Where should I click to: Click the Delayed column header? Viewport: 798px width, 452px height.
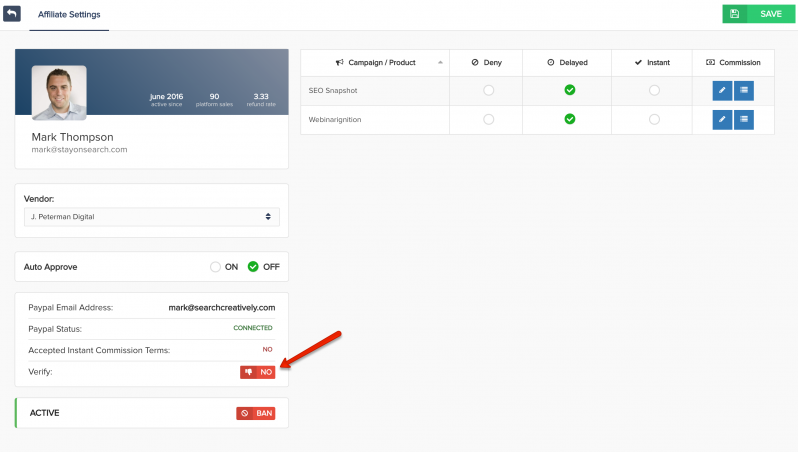568,62
